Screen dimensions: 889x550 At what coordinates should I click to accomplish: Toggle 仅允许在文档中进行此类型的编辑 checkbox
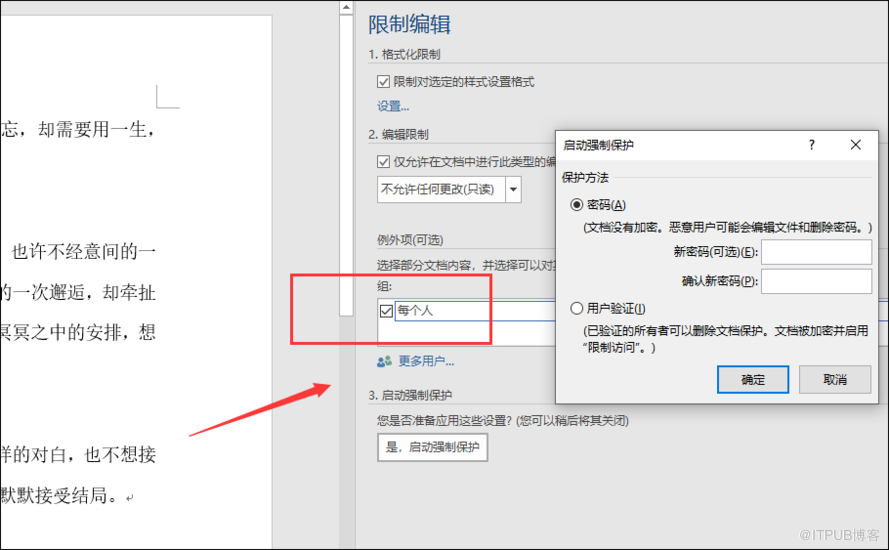pos(383,162)
